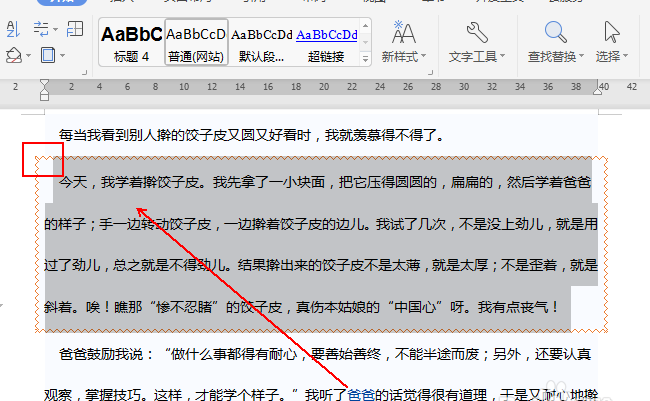Open the styles group dialog launcher
Image resolution: width=650 pixels, height=401 pixels.
point(430,73)
